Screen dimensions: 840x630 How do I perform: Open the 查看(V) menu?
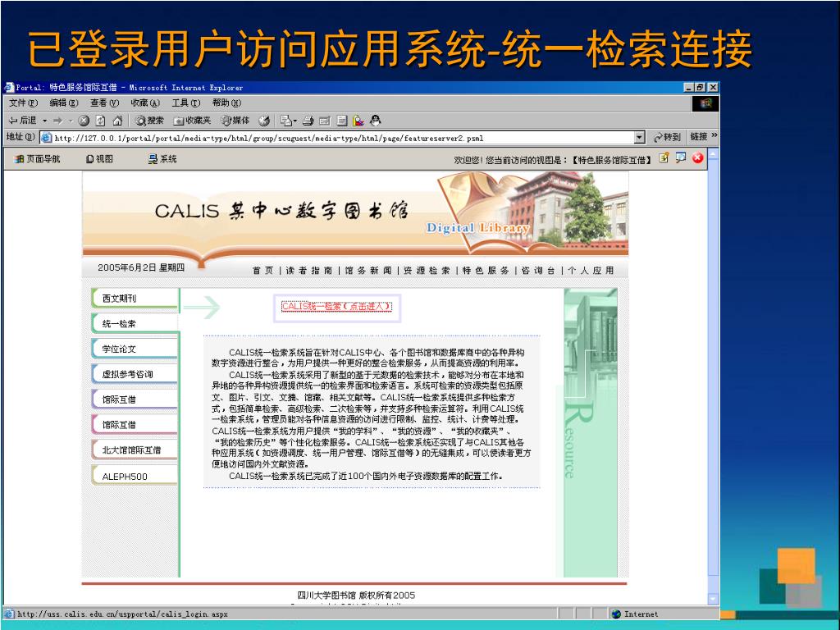[104, 103]
